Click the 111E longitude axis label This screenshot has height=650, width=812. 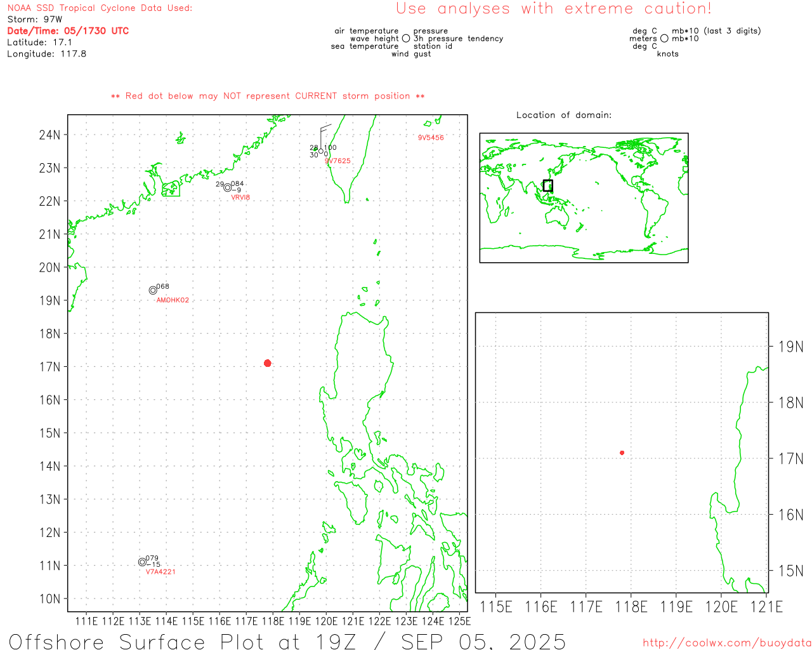pyautogui.click(x=87, y=621)
